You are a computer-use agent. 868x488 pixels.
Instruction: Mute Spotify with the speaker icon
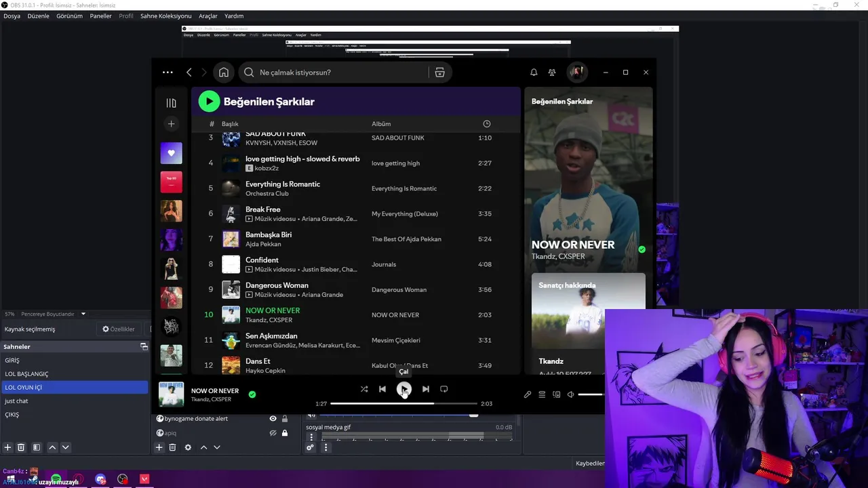pyautogui.click(x=571, y=394)
